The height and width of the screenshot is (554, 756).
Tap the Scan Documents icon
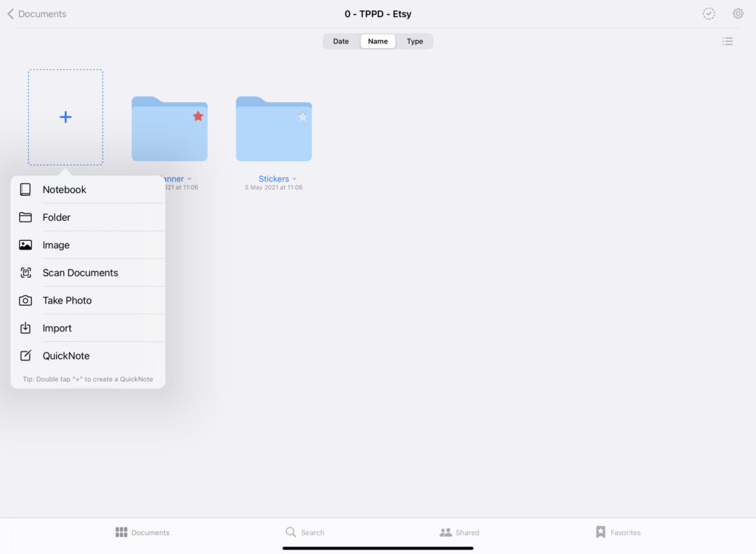[26, 273]
